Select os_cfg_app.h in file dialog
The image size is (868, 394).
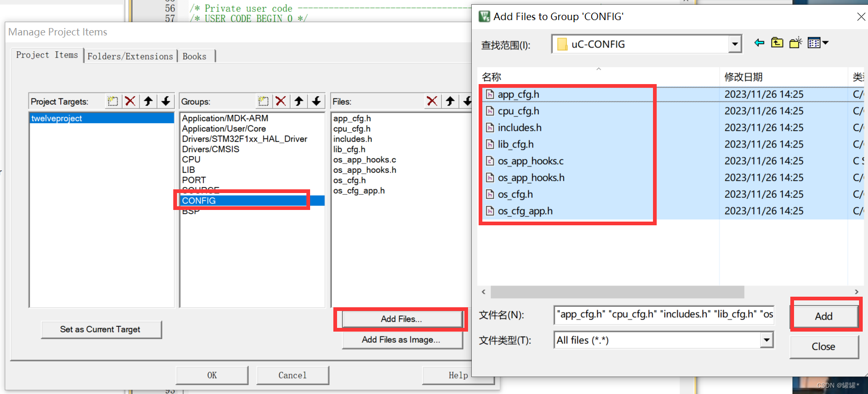pyautogui.click(x=525, y=211)
